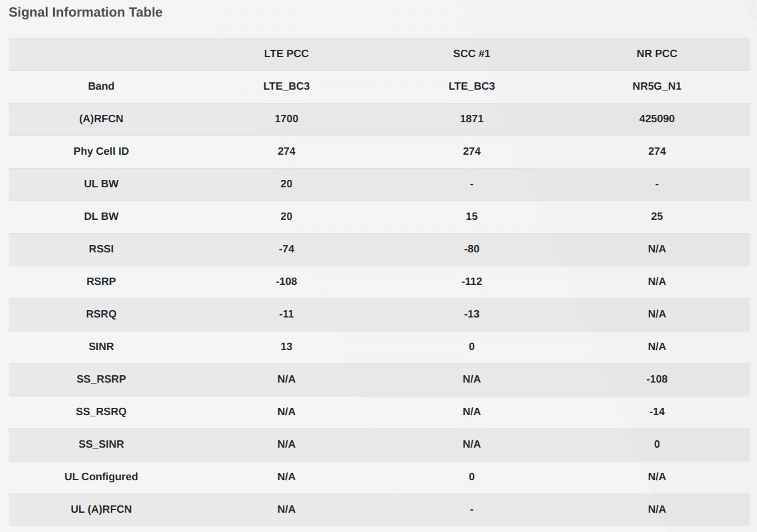The image size is (757, 532).
Task: Click the LTE PCC column header
Action: (286, 54)
